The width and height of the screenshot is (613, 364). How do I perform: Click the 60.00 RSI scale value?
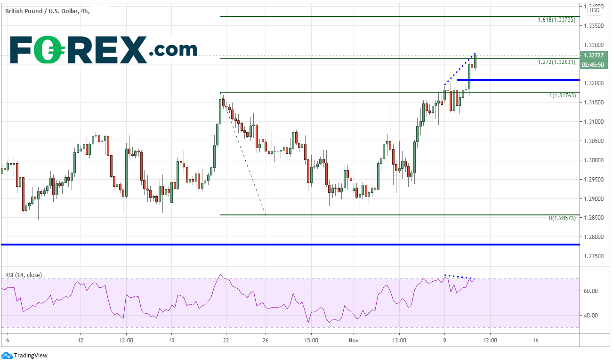coord(590,291)
